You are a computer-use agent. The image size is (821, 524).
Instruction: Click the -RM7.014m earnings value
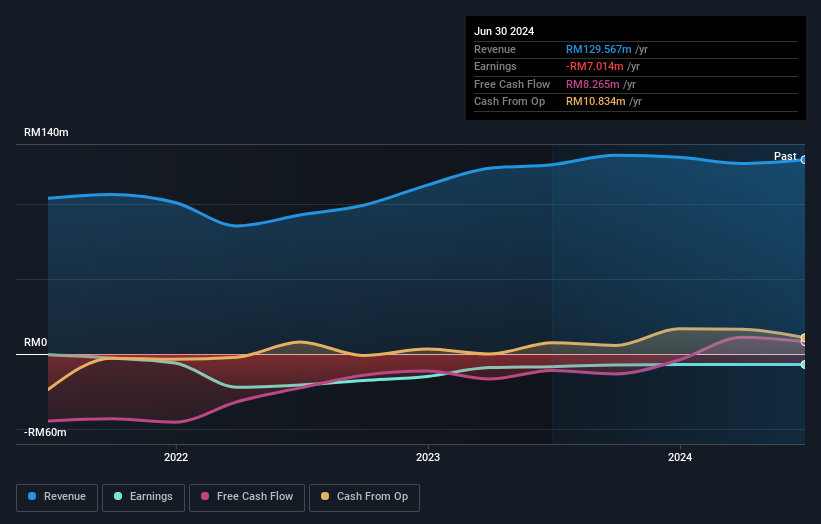pos(594,66)
